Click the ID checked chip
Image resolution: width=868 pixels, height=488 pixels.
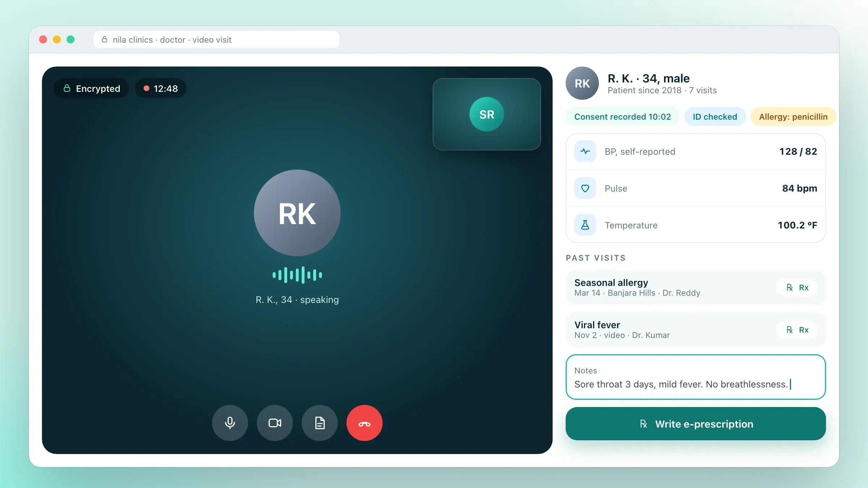coord(715,117)
